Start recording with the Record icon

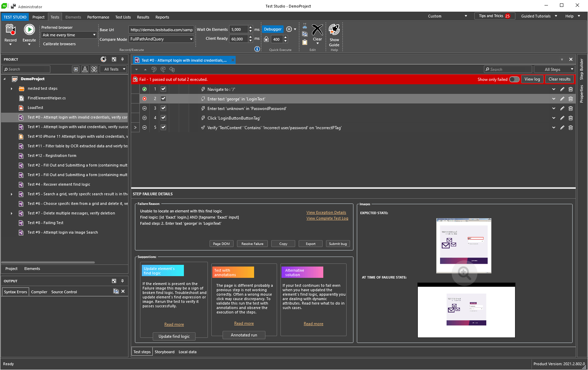coord(10,30)
